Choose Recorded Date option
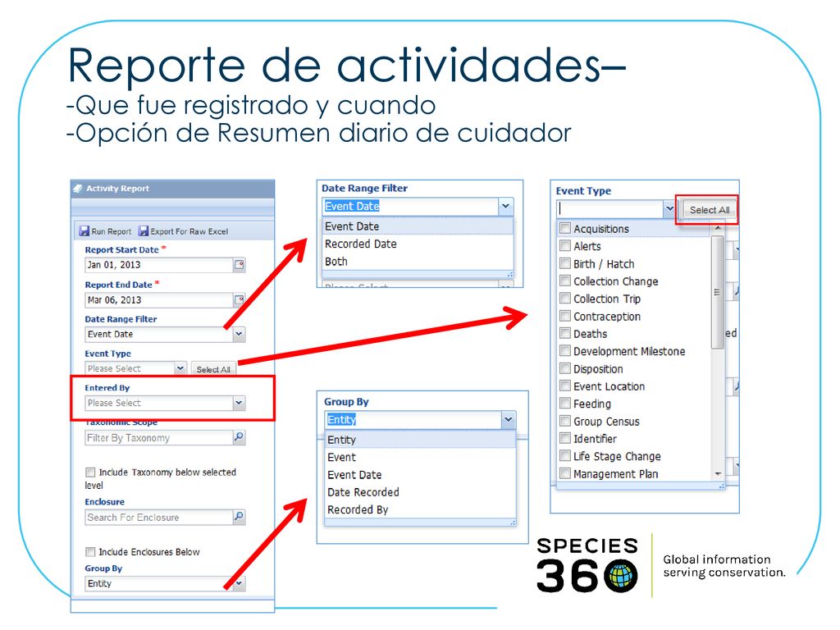Viewport: 840px width, 630px height. coord(418,244)
